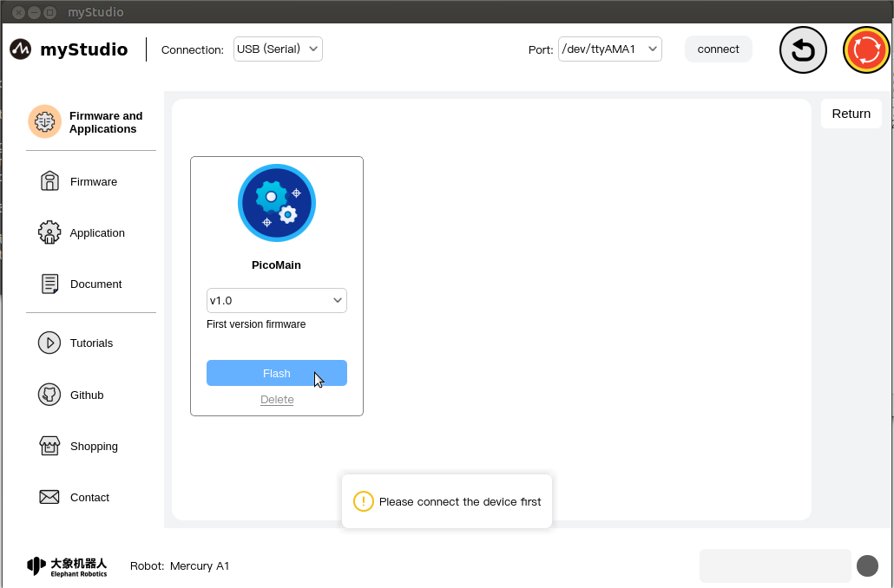Click the Please connect the device first message
The height and width of the screenshot is (588, 894).
click(459, 501)
